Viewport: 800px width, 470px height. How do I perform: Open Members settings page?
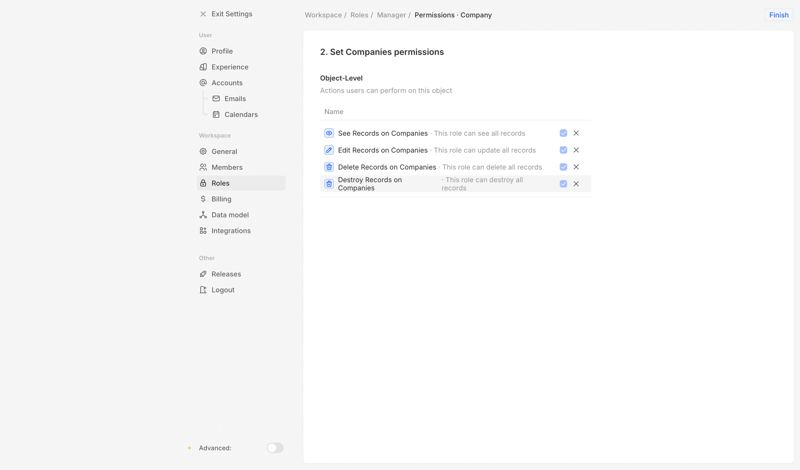pyautogui.click(x=241, y=167)
